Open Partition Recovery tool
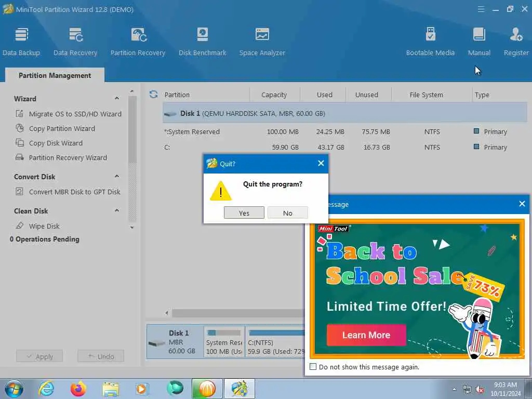 tap(138, 42)
